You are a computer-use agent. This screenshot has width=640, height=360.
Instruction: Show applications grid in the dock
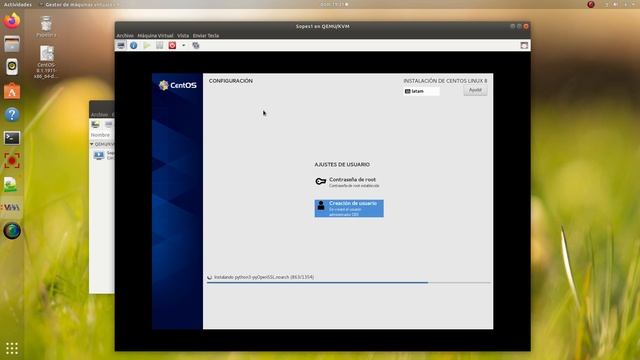coord(12,348)
